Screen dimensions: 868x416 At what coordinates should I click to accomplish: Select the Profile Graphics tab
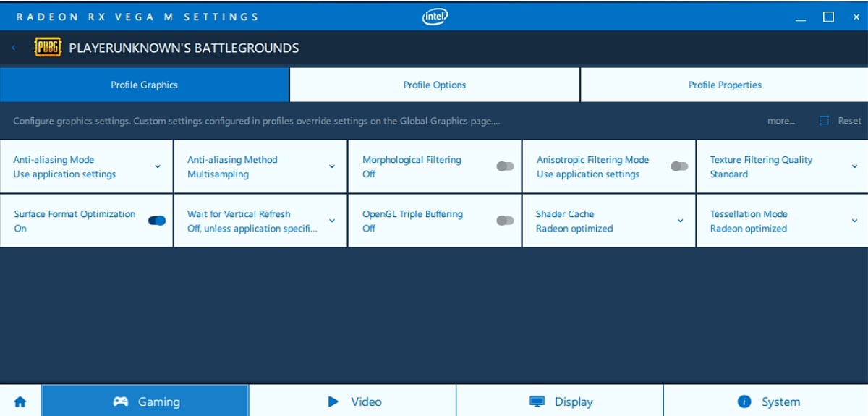pos(144,85)
